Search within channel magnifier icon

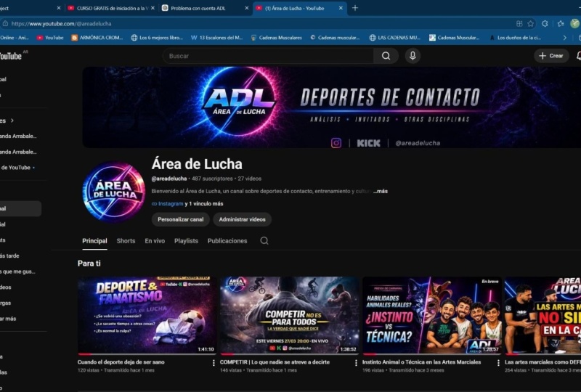point(264,241)
